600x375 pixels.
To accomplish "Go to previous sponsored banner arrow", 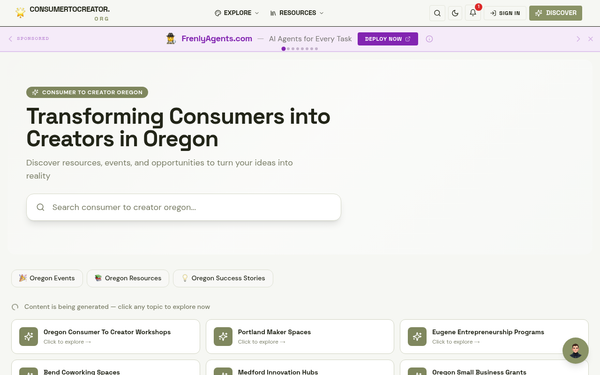I will [x=10, y=39].
